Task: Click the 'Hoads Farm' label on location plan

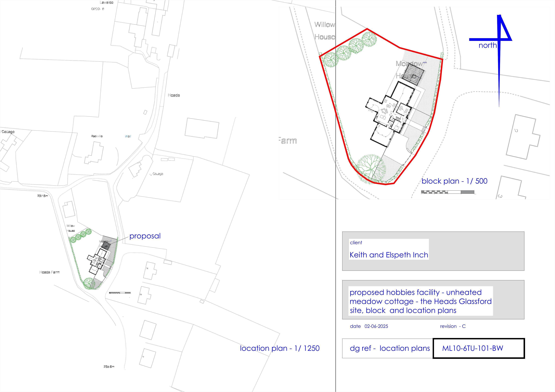Action: click(x=49, y=272)
